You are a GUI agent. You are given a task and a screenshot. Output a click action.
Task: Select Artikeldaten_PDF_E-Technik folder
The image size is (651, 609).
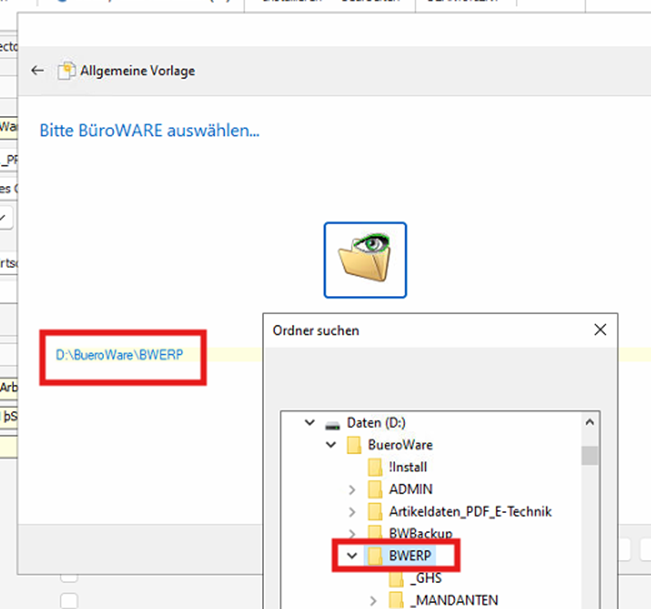(x=470, y=512)
